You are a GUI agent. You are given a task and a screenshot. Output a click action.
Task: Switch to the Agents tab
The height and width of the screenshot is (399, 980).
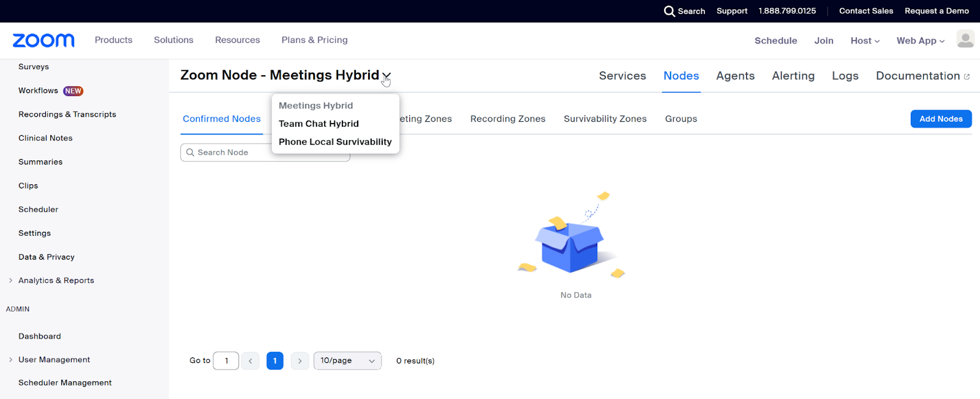(x=735, y=76)
